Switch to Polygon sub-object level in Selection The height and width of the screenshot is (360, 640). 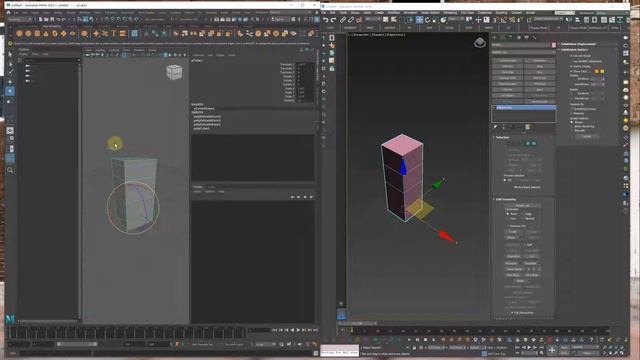528,144
